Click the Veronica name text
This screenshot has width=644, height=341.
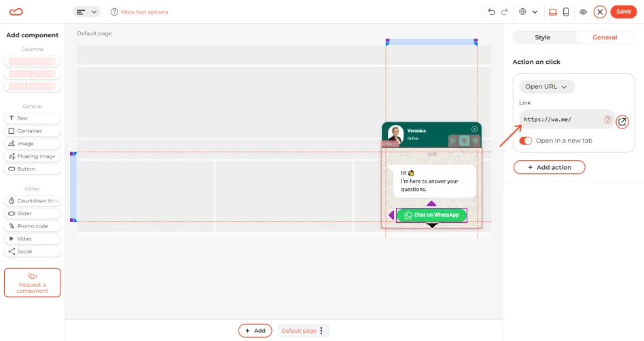[x=416, y=130]
